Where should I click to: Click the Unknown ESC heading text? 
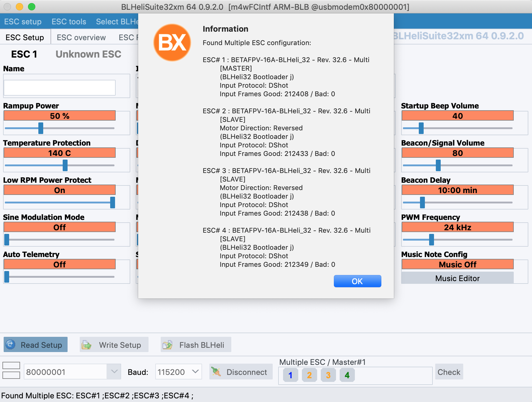pyautogui.click(x=88, y=54)
